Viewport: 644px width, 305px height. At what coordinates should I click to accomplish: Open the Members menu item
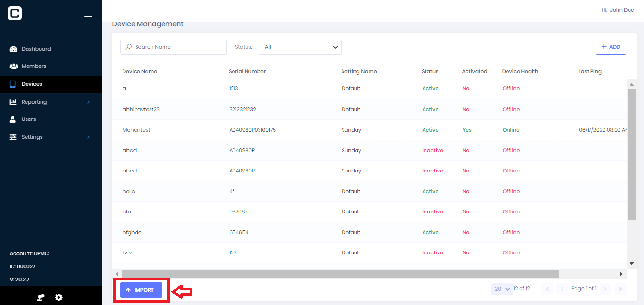(x=51, y=66)
